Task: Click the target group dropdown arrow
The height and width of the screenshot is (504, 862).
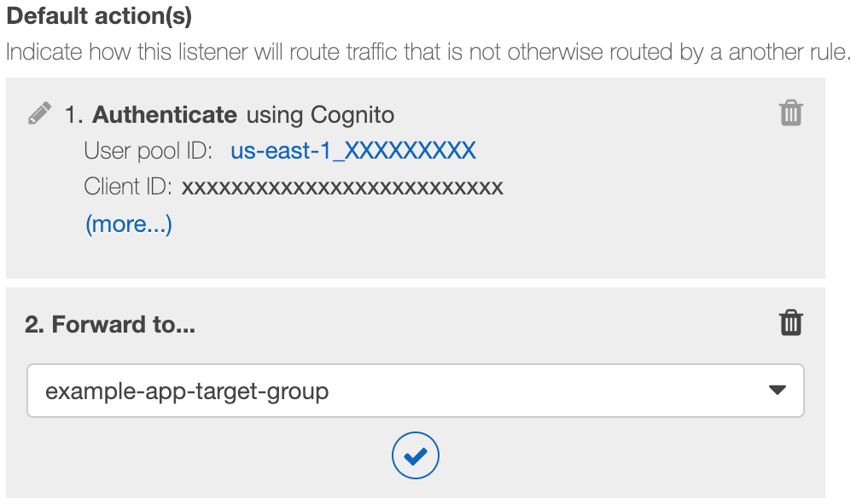Action: click(778, 391)
